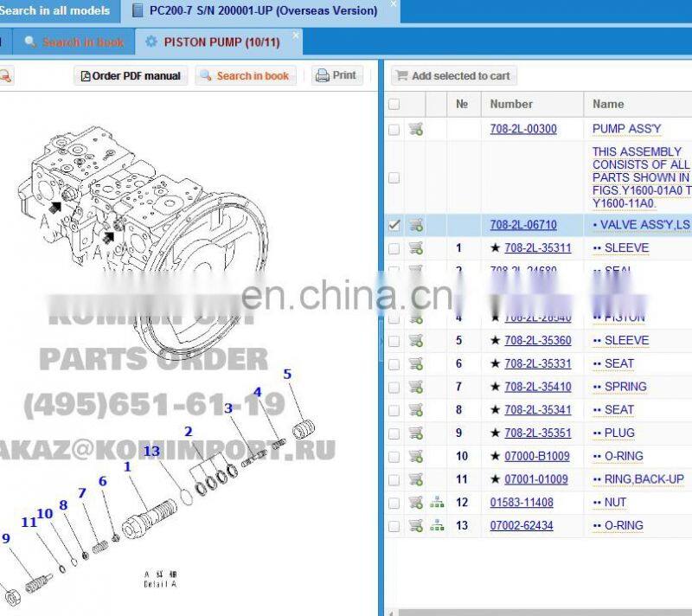
Task: Uncheck the 708-2L-06710 row checkbox
Action: click(x=394, y=225)
